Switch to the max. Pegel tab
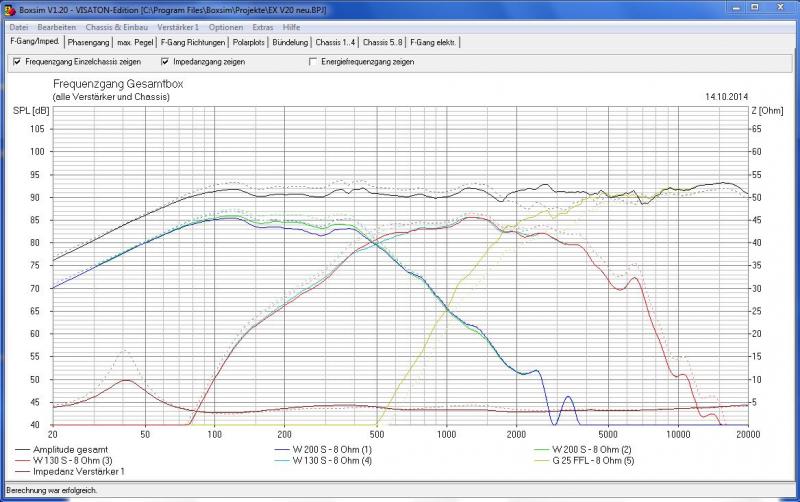This screenshot has height=502, width=800. 135,42
